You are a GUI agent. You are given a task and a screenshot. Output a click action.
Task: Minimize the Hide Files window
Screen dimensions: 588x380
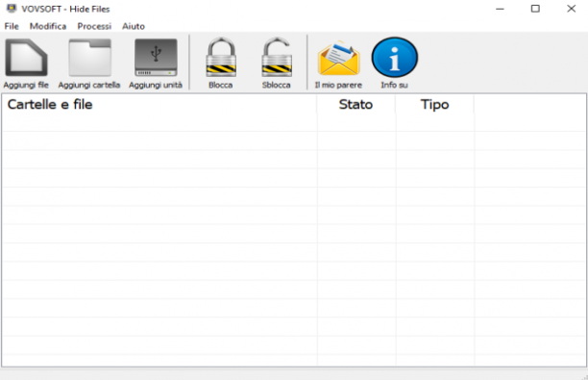coord(500,9)
